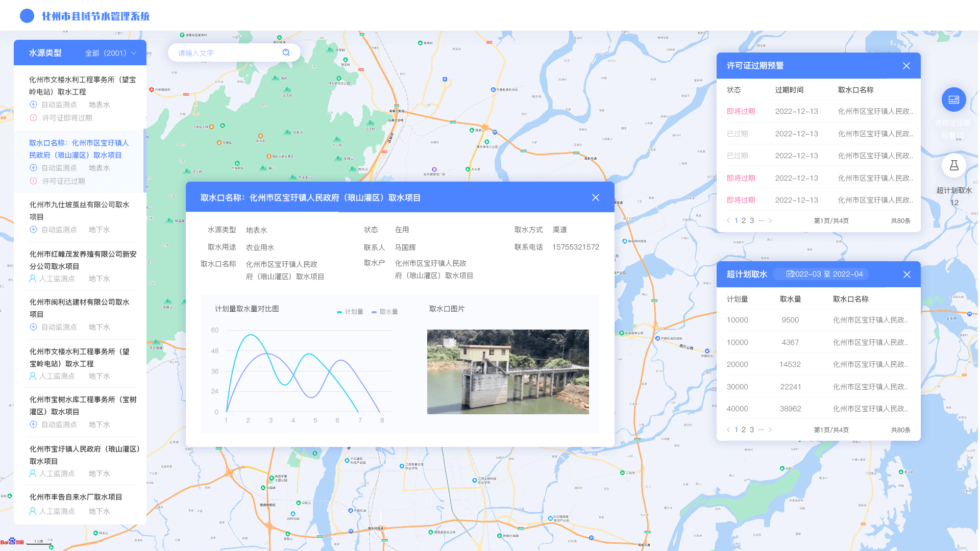Image resolution: width=980 pixels, height=551 pixels.
Task: Click the water intake photo thumbnail
Action: (508, 371)
